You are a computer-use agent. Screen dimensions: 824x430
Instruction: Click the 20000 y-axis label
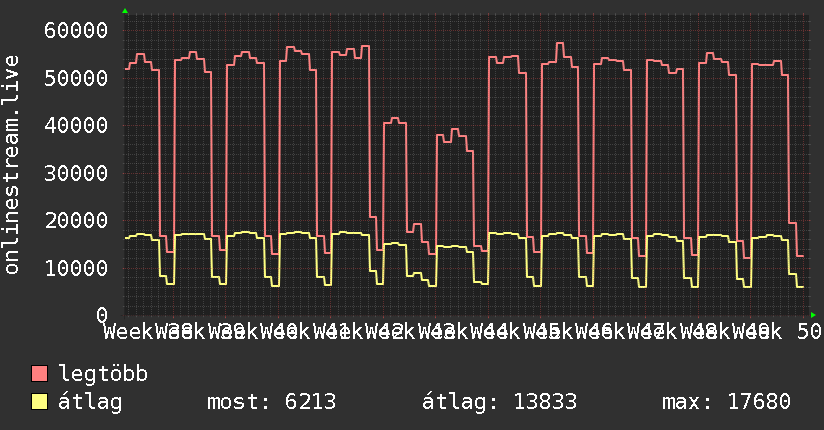[76, 221]
